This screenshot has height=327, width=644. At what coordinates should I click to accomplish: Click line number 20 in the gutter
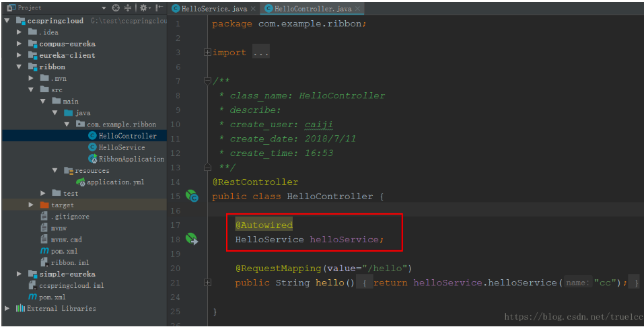coord(176,268)
